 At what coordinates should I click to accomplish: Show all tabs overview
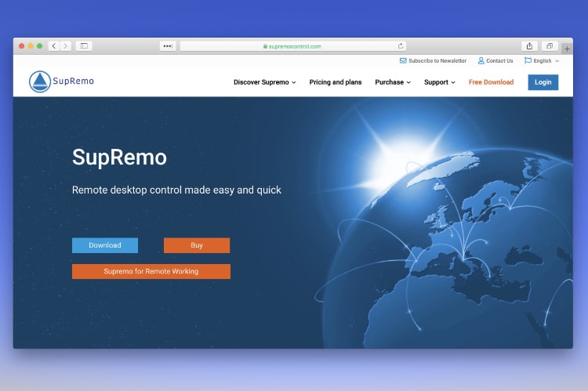pyautogui.click(x=550, y=46)
